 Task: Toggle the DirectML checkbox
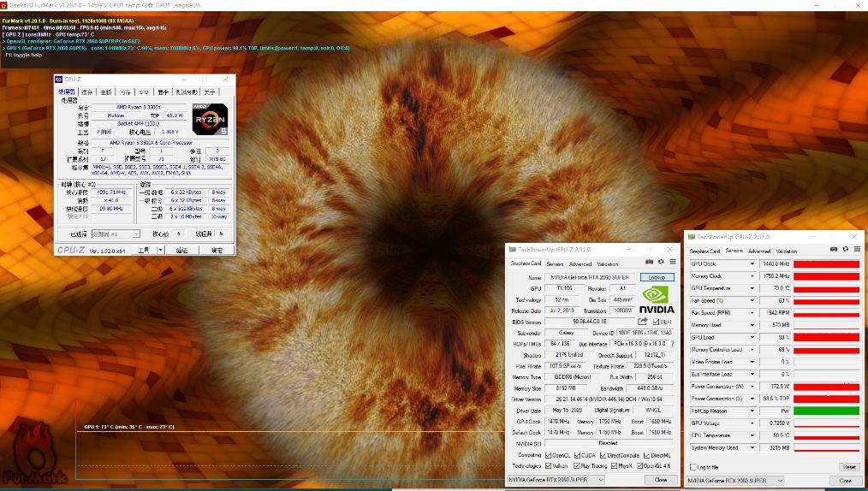point(646,455)
